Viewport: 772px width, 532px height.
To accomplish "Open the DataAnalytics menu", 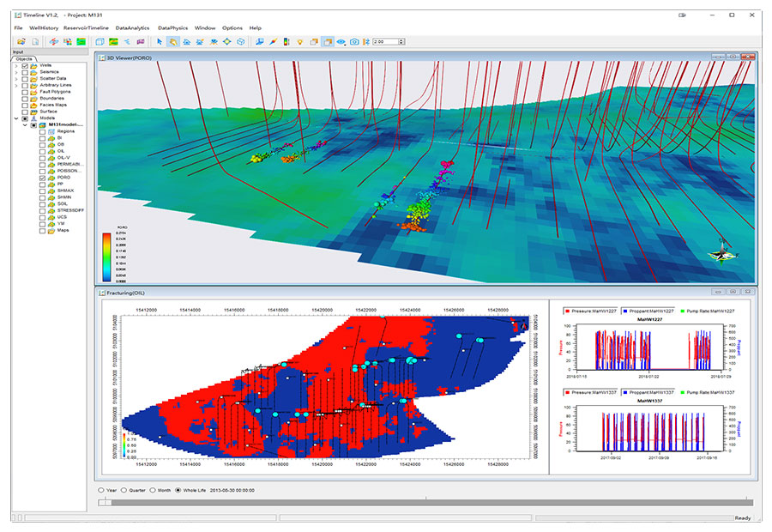I will (x=132, y=28).
